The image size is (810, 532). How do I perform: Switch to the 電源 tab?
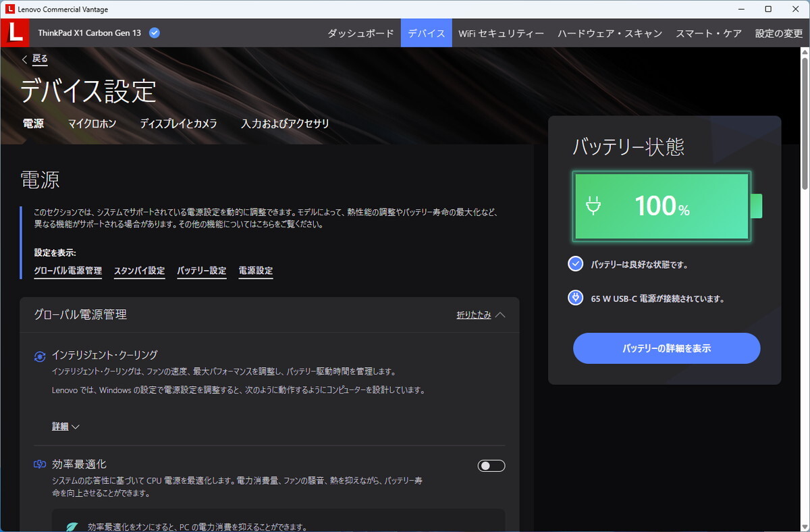click(x=33, y=124)
